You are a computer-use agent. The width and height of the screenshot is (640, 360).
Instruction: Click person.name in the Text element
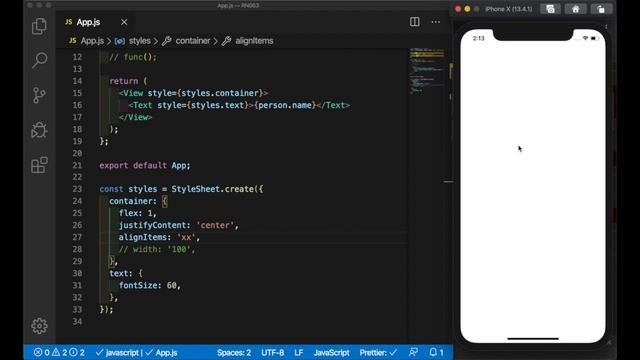285,105
